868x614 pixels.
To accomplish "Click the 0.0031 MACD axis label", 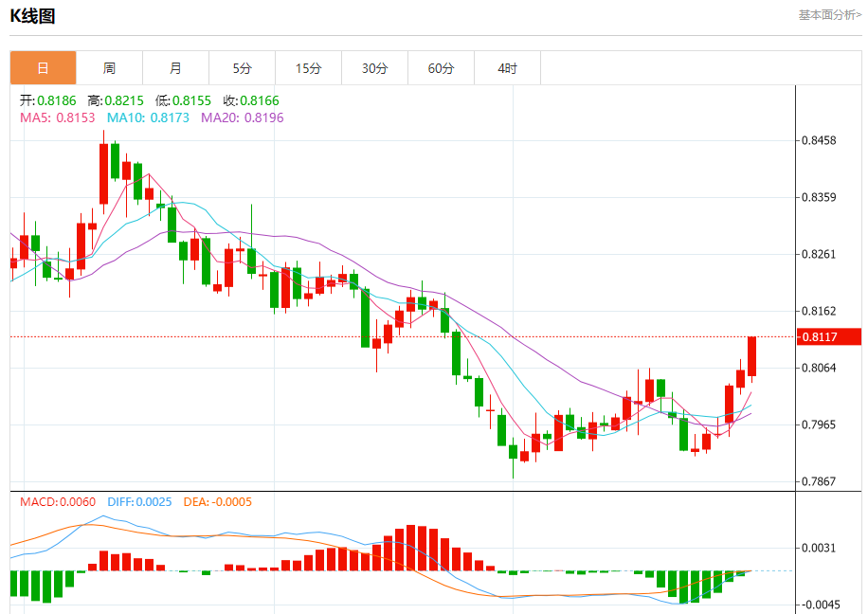I will (x=819, y=548).
